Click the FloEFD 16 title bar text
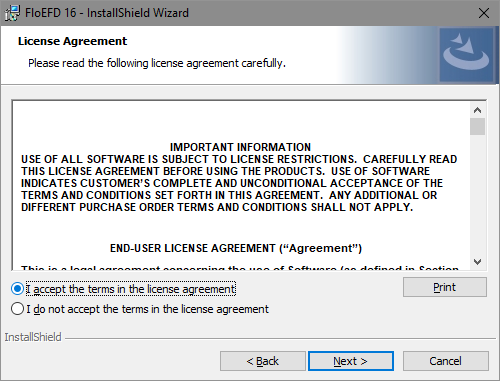500x381 pixels. [x=107, y=13]
